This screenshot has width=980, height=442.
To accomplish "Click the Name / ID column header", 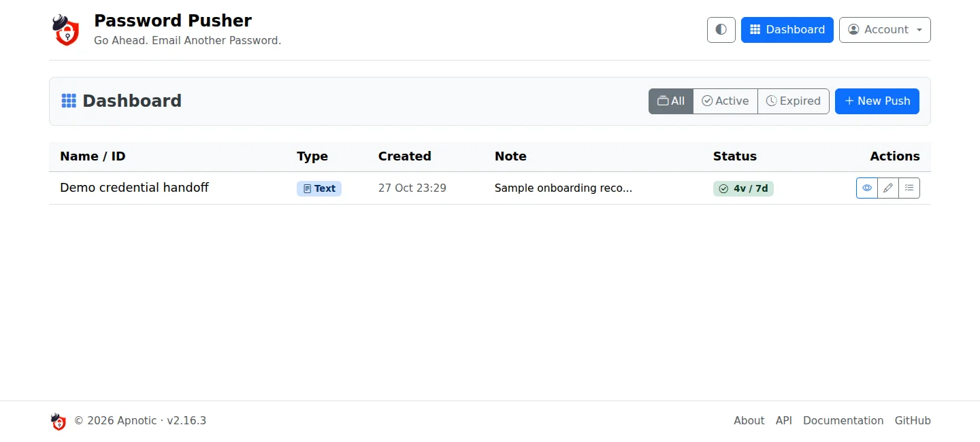I will coord(93,156).
